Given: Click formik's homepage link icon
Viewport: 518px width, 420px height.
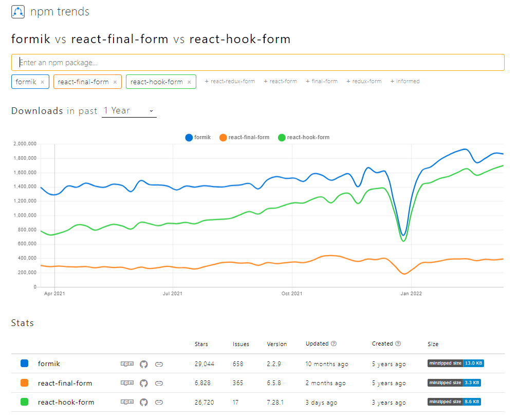Looking at the screenshot, I should (x=159, y=364).
